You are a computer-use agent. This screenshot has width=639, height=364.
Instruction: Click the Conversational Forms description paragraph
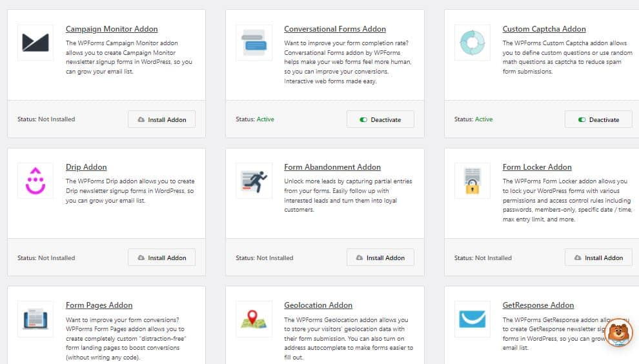tap(348, 62)
